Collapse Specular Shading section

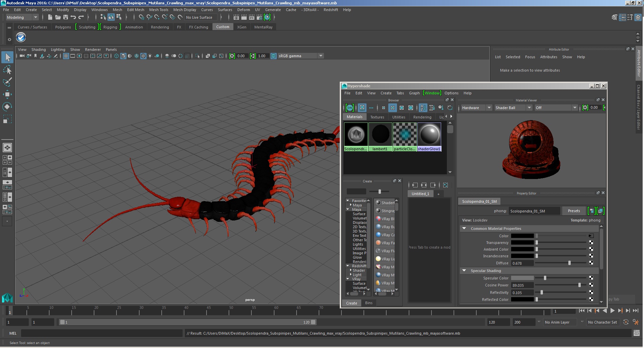click(464, 271)
